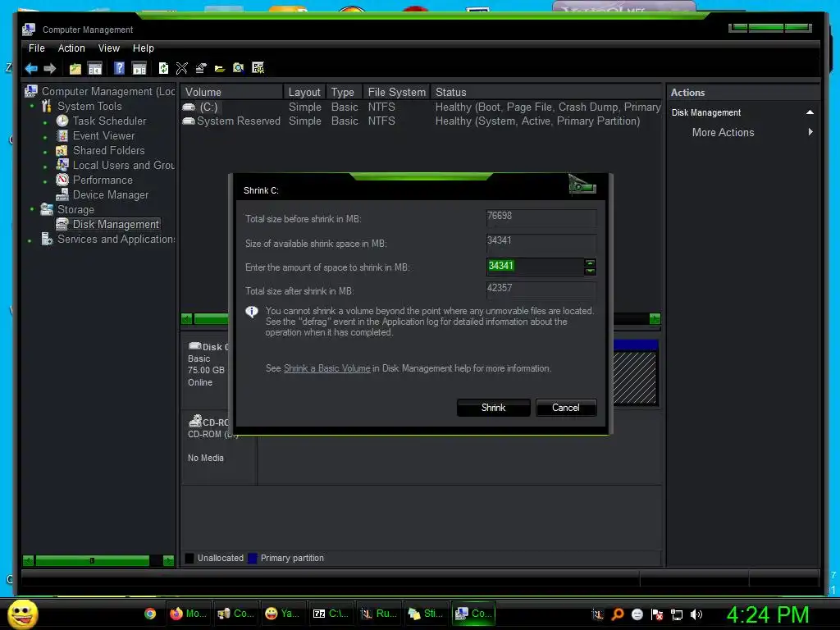Open the Help menu

[143, 48]
